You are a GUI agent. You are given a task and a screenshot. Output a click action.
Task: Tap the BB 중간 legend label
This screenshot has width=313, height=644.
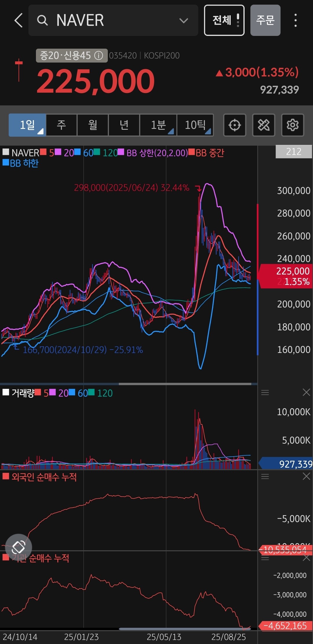pos(210,153)
